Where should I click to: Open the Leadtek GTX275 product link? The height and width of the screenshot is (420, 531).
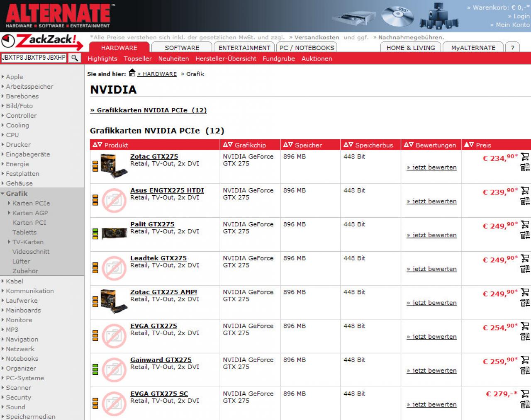tap(158, 258)
